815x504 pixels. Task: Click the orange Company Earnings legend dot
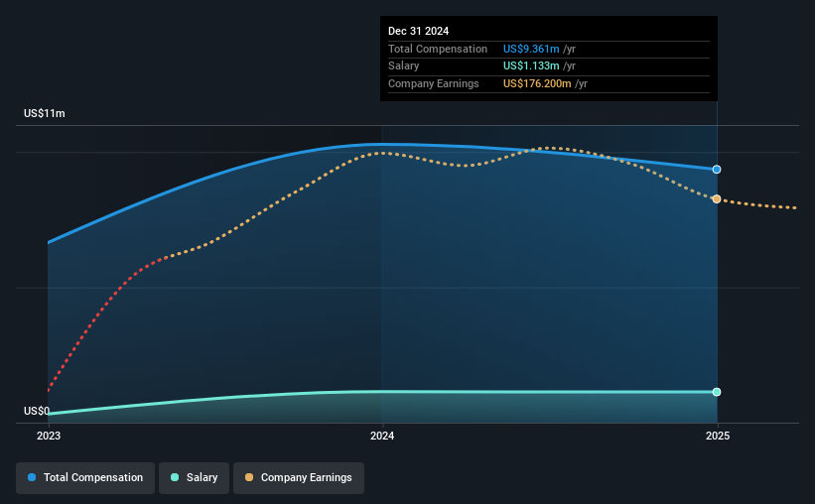point(249,477)
